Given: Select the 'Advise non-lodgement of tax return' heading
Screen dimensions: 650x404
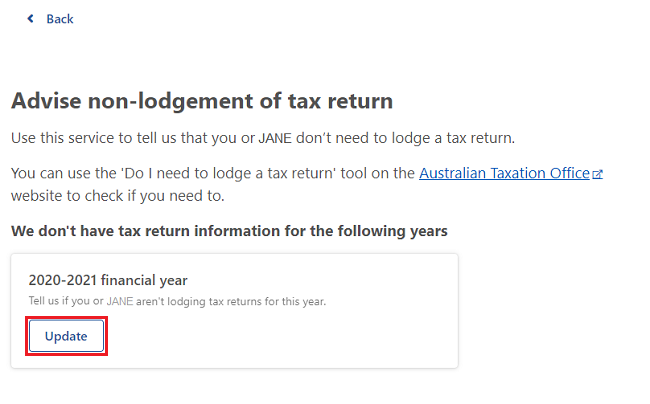Looking at the screenshot, I should (x=202, y=101).
